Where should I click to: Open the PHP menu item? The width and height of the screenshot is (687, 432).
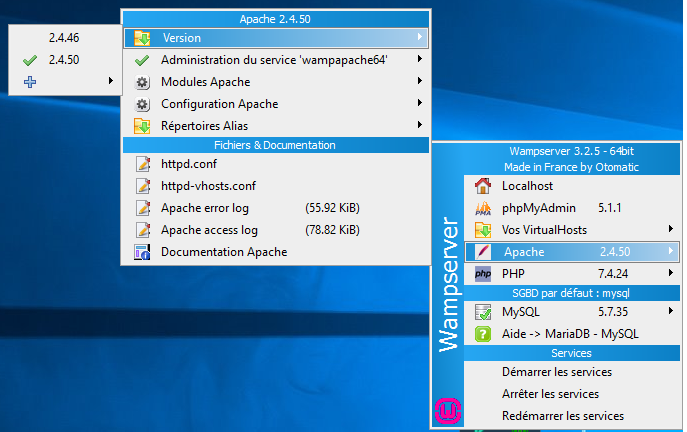(572, 274)
